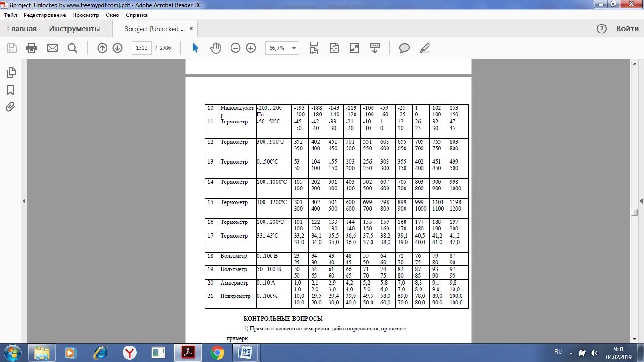Open Internet Explorer from taskbar
The width and height of the screenshot is (644, 362).
click(x=100, y=353)
